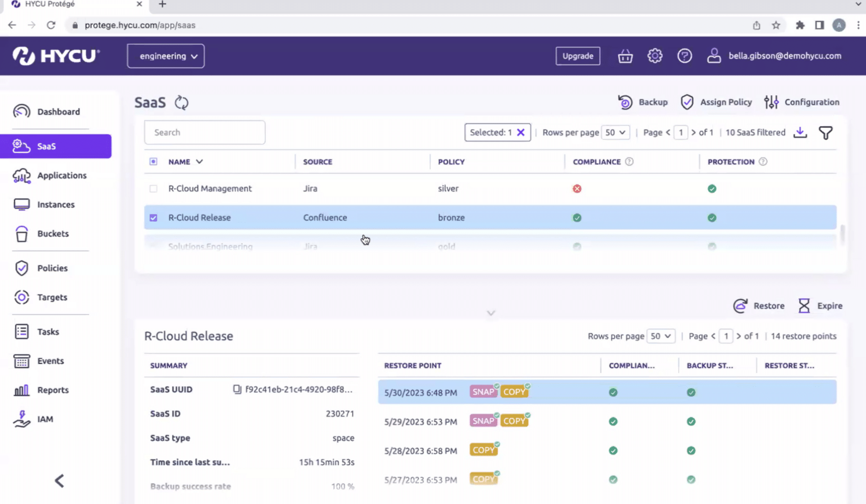Click the Restore icon button

[740, 306]
